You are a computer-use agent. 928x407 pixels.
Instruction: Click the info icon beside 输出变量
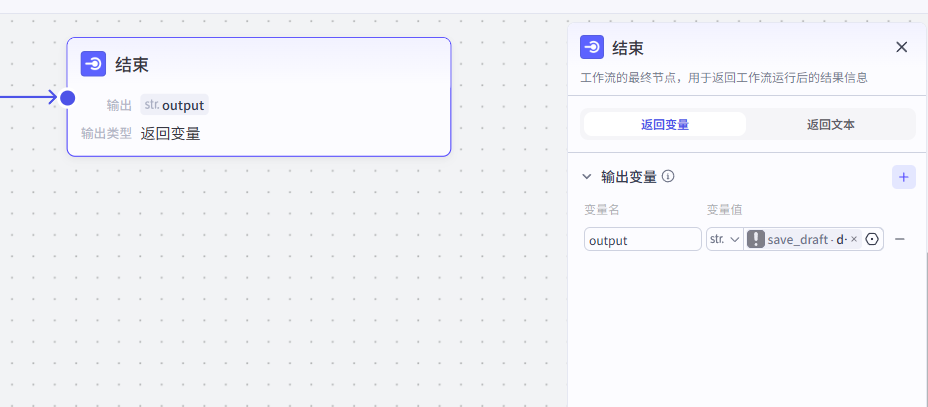coord(668,177)
